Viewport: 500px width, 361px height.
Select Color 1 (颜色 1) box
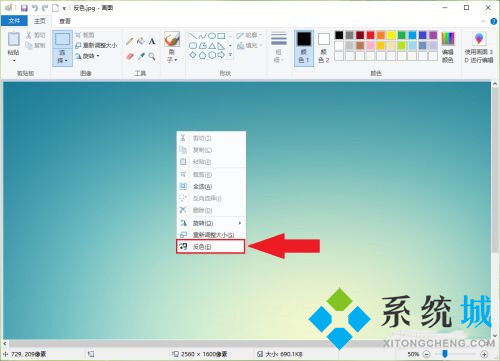click(304, 48)
